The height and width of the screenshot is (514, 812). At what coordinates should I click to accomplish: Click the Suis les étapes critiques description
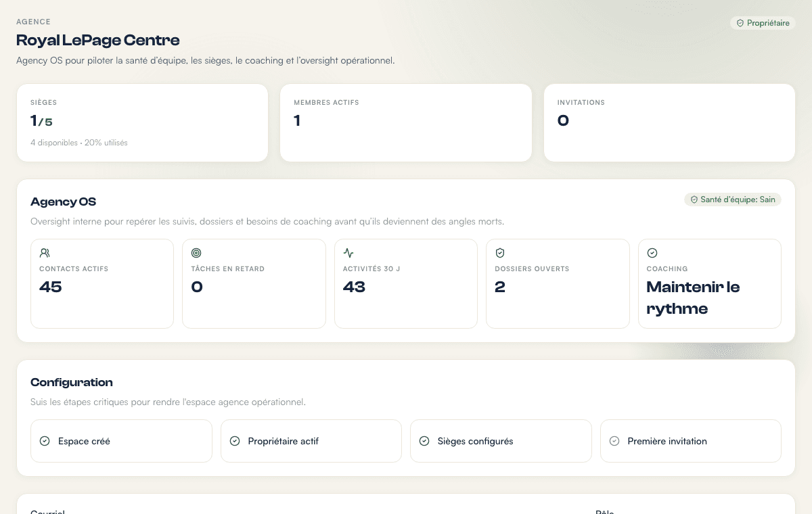coord(168,402)
